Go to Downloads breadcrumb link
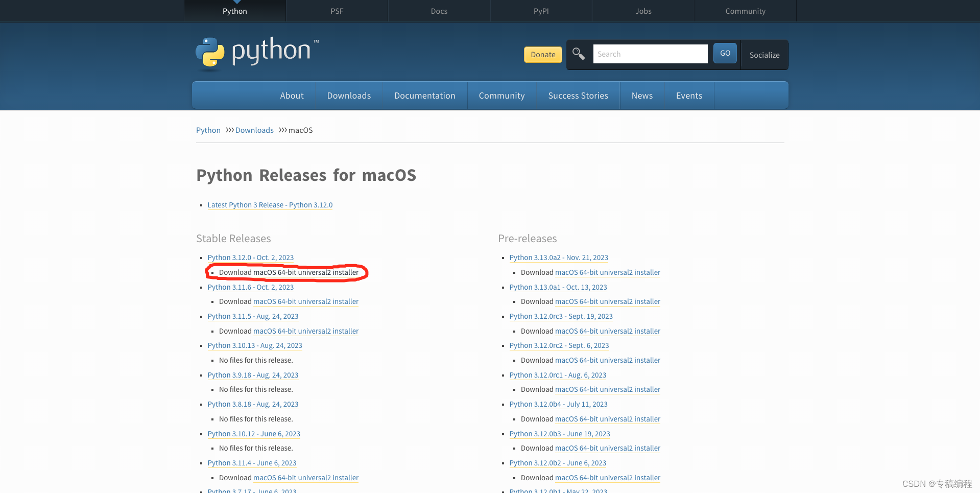Screen dimensions: 980x493 pyautogui.click(x=254, y=130)
